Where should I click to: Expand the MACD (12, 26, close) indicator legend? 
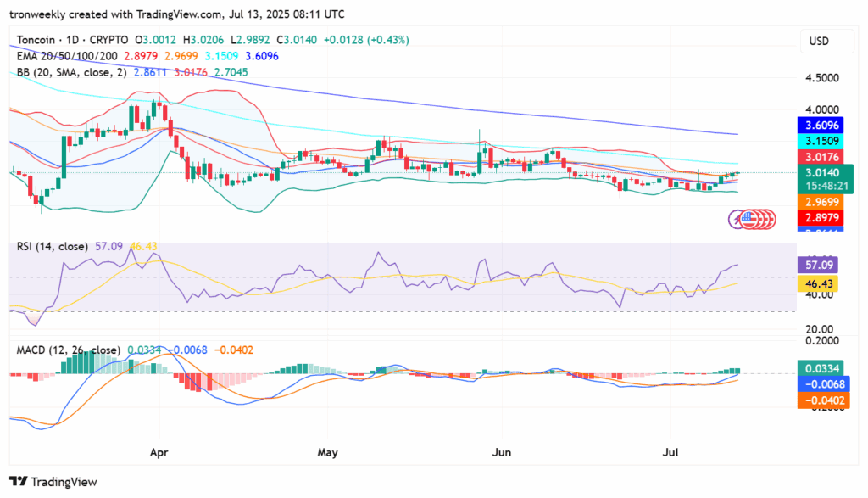[68, 350]
